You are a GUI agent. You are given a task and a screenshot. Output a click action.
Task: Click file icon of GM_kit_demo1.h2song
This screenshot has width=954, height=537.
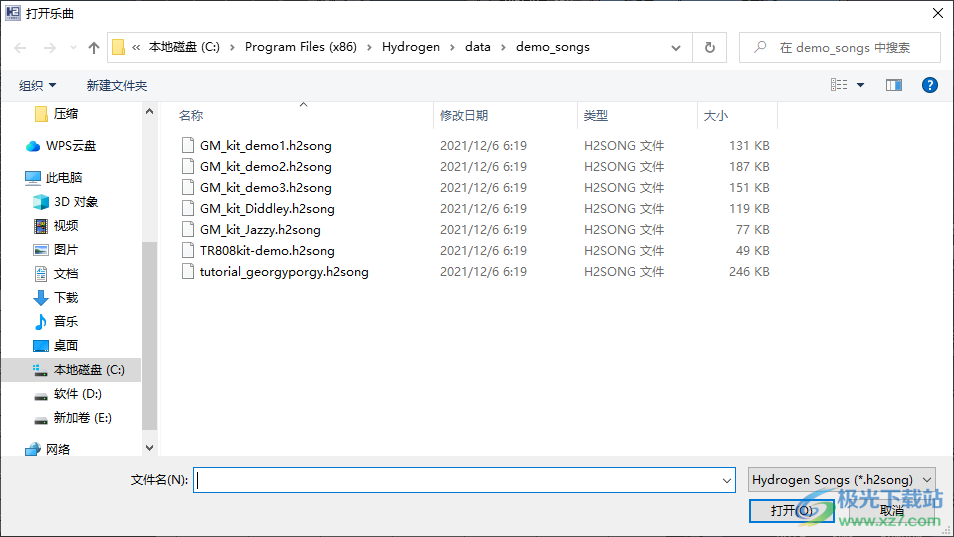pos(188,145)
